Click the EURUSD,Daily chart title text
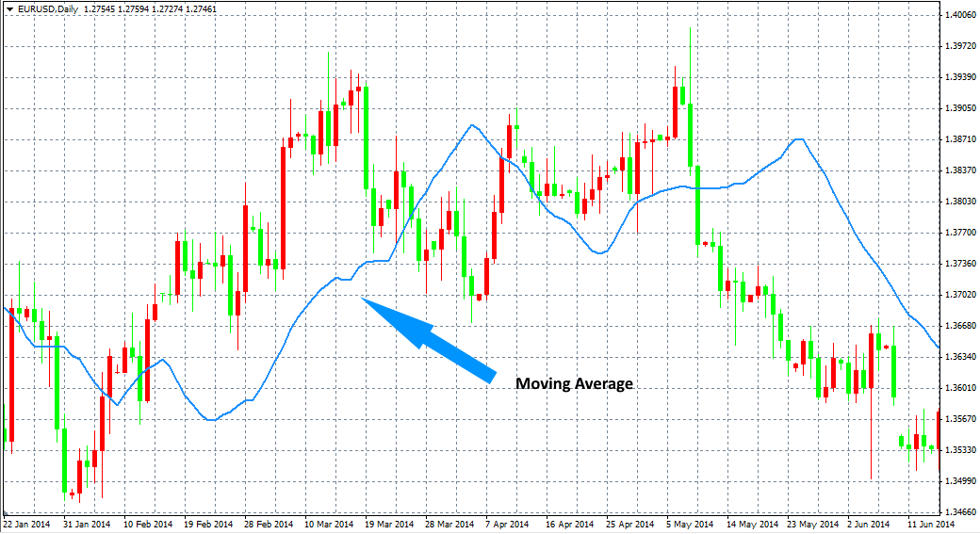 (49, 9)
